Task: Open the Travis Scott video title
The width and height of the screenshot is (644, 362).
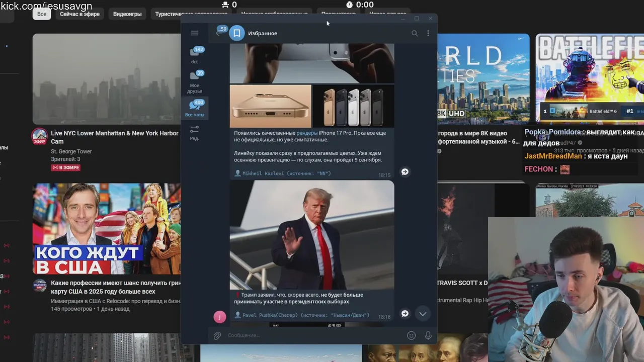Action: pos(462,283)
